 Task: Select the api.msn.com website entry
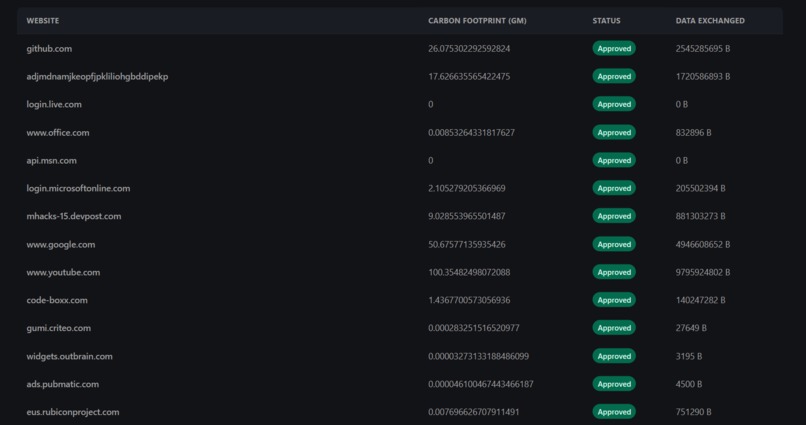[x=51, y=160]
